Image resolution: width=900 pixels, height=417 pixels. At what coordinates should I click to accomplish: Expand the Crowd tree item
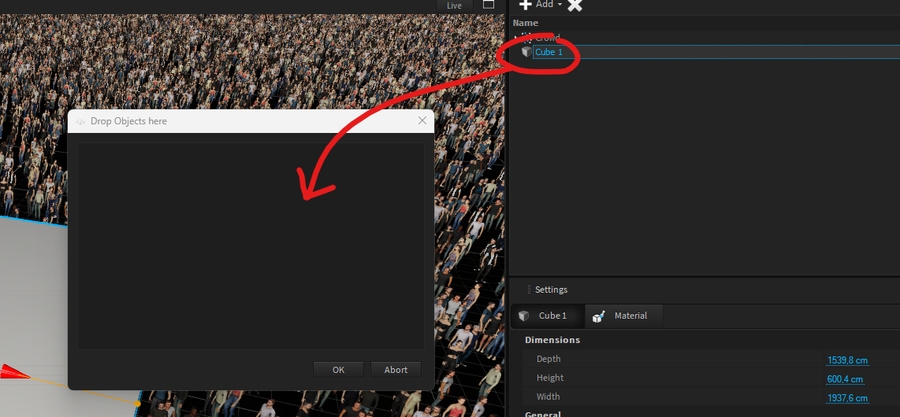pyautogui.click(x=517, y=38)
